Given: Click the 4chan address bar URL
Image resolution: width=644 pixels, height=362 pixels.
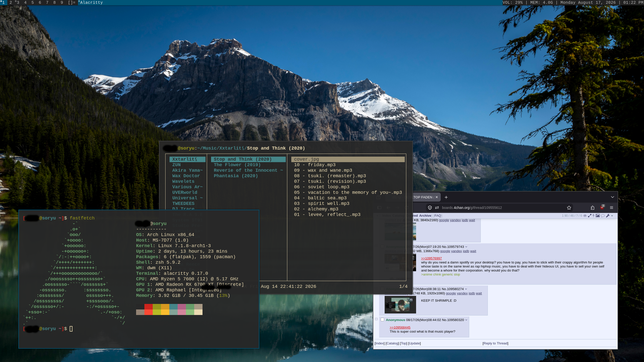Looking at the screenshot, I should coord(472,208).
